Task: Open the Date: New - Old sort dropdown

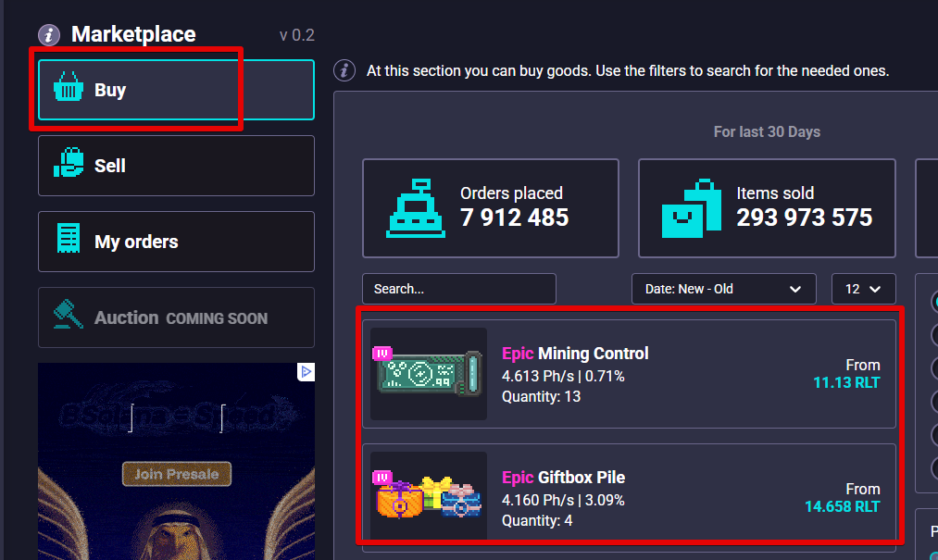Action: 724,289
